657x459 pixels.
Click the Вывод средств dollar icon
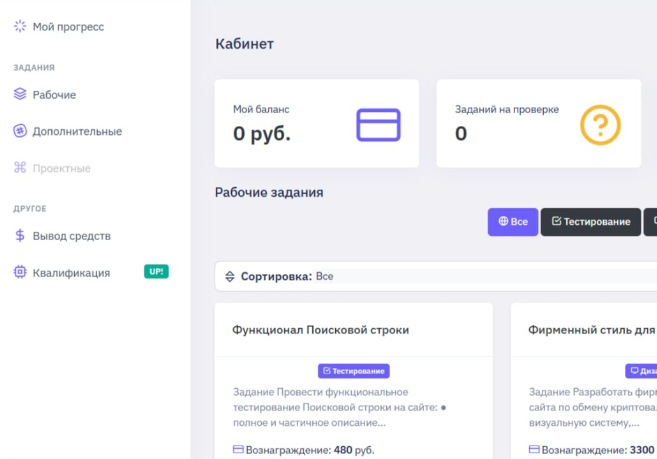pyautogui.click(x=20, y=236)
